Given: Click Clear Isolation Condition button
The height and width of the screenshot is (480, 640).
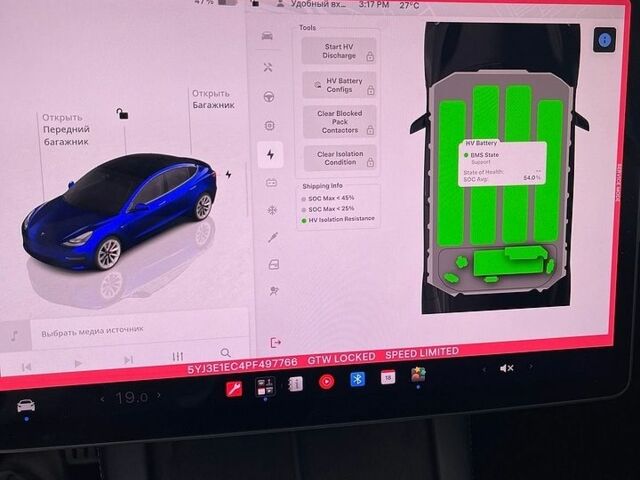Looking at the screenshot, I should (340, 158).
